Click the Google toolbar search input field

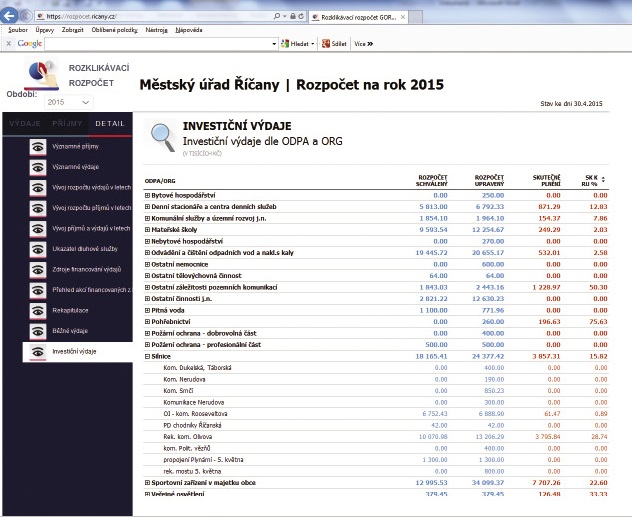(158, 44)
